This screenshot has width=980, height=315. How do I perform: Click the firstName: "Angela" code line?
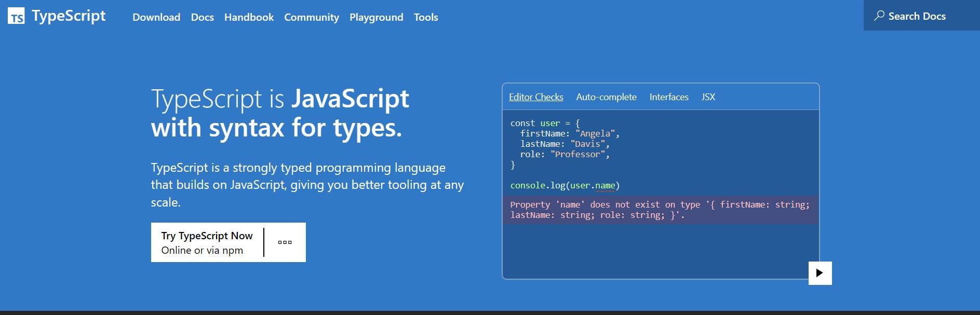tap(570, 133)
